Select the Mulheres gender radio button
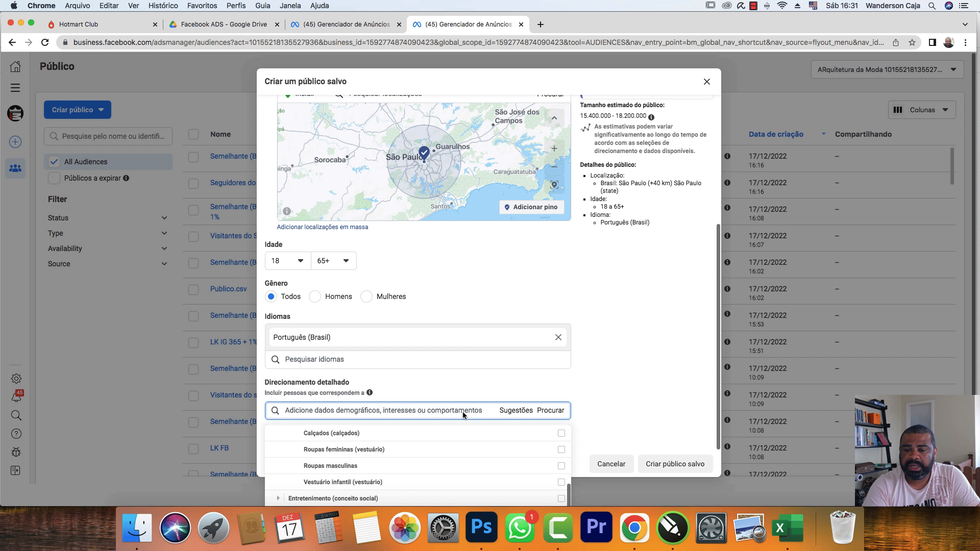980x551 pixels. point(366,296)
